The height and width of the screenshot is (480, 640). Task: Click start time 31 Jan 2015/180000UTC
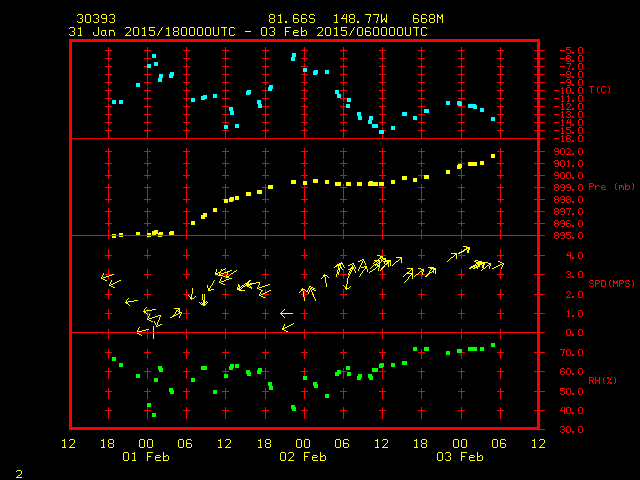click(152, 32)
